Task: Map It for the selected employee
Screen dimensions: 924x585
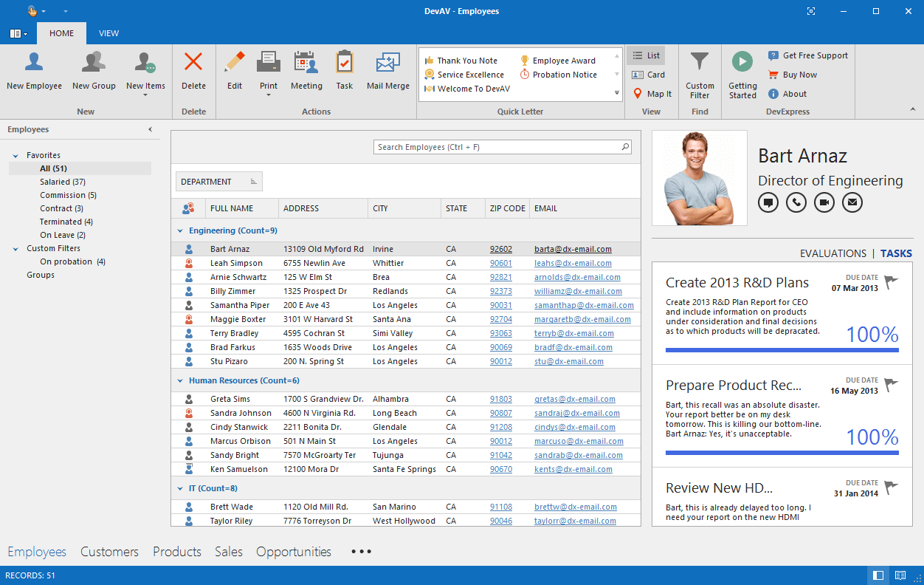Action: pyautogui.click(x=652, y=93)
